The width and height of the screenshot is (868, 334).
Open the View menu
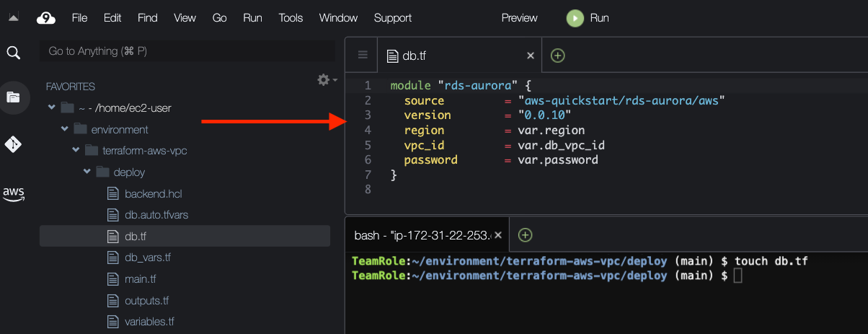(x=185, y=18)
